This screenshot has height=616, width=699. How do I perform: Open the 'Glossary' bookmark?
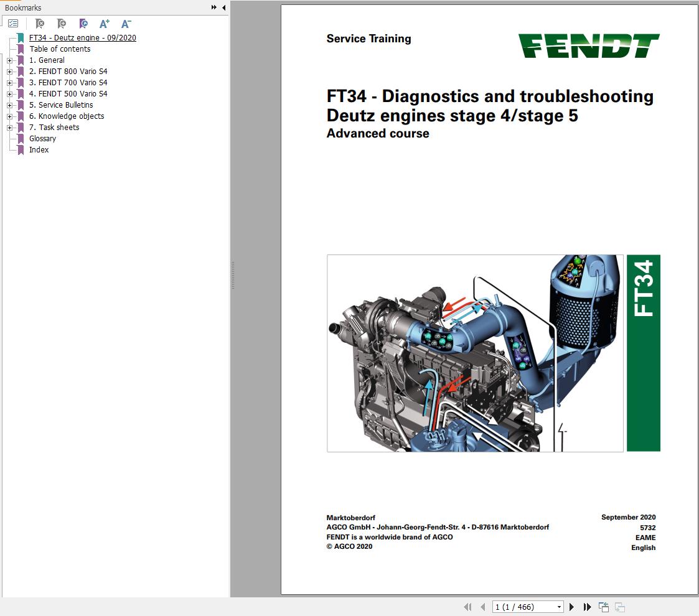point(43,139)
